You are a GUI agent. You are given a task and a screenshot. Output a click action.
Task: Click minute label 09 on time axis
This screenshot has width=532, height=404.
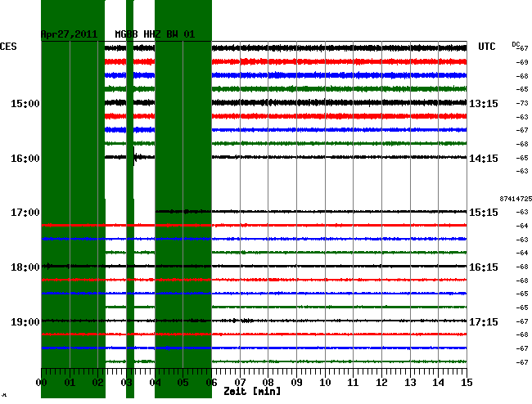(x=296, y=382)
